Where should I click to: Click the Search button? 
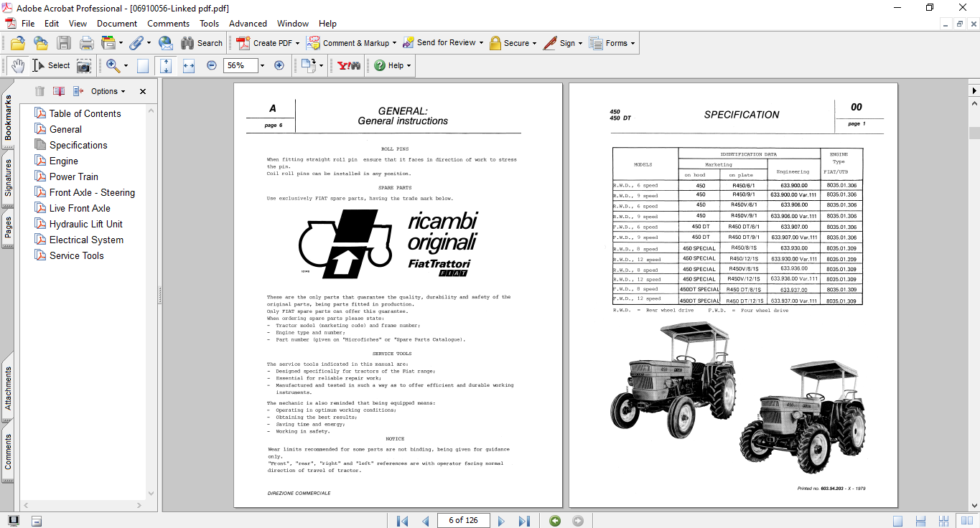point(202,43)
